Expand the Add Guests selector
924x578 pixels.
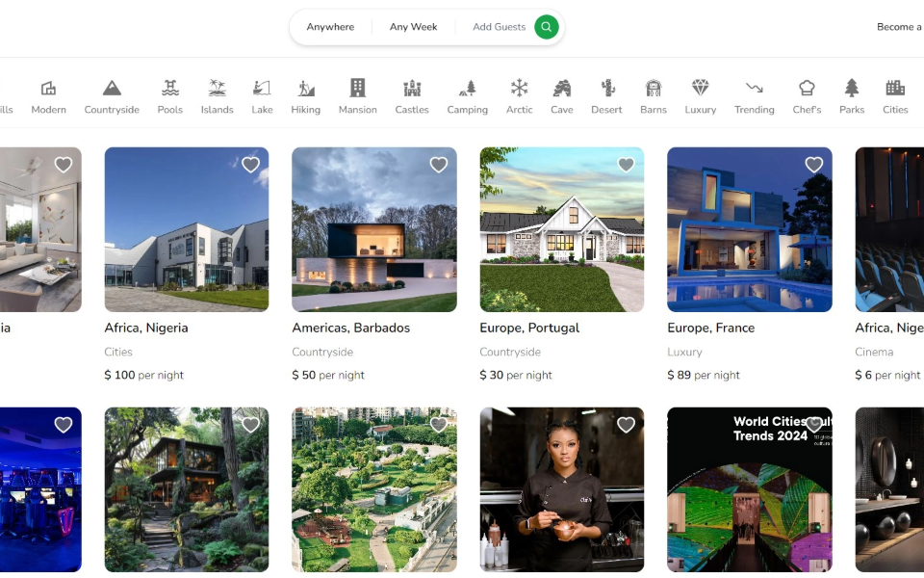499,27
